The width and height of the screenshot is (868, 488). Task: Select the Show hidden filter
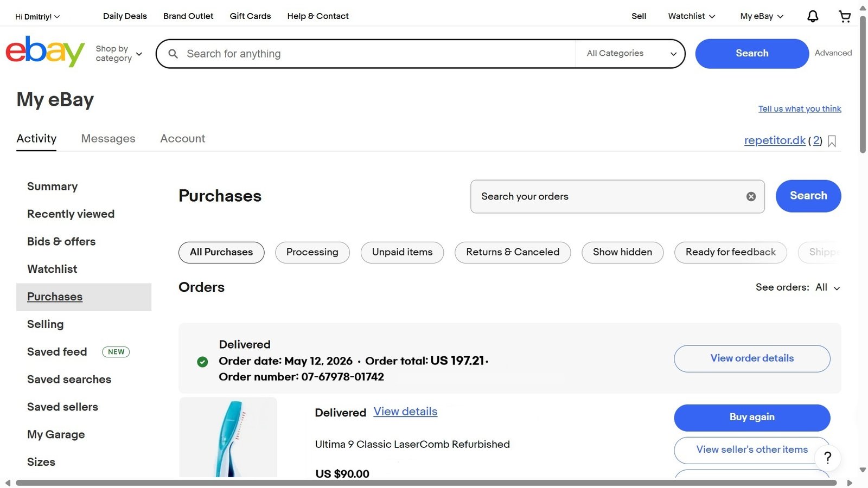coord(622,252)
